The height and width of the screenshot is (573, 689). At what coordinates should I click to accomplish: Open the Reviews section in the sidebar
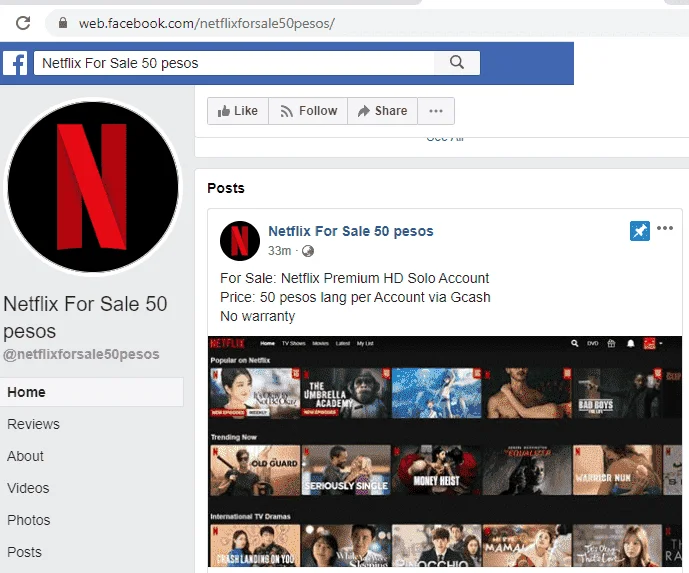point(33,424)
